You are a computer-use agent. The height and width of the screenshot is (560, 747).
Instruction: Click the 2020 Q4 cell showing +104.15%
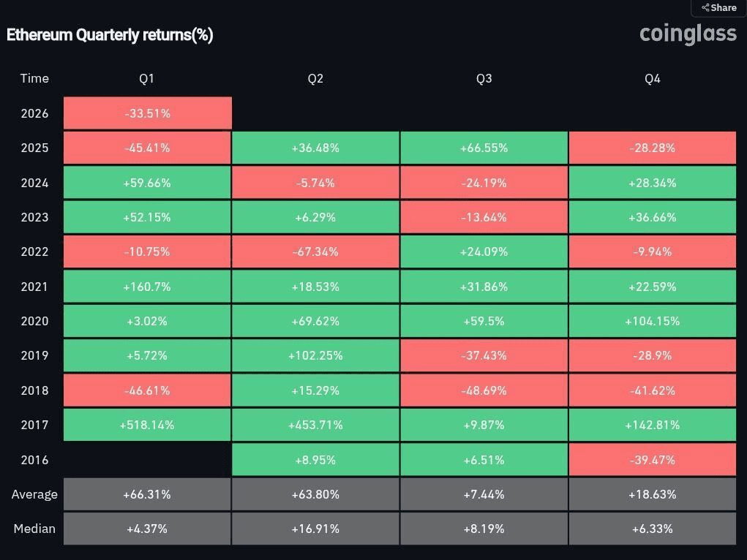pyautogui.click(x=652, y=321)
